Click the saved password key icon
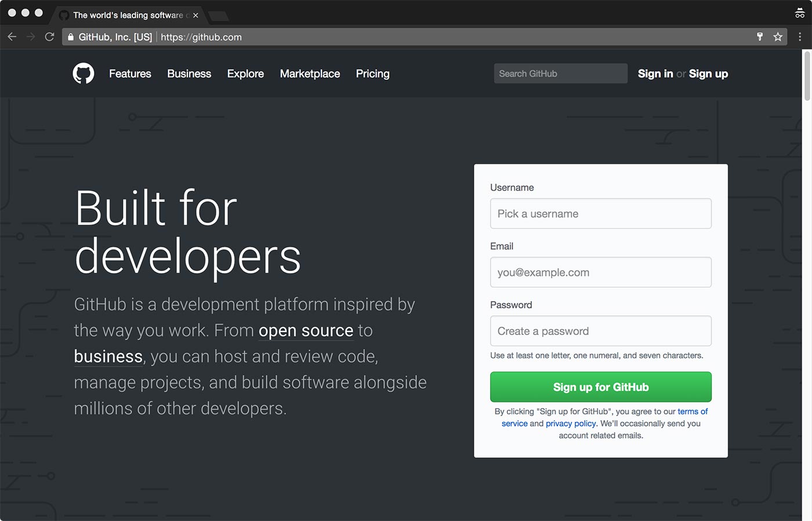812x521 pixels. [760, 37]
